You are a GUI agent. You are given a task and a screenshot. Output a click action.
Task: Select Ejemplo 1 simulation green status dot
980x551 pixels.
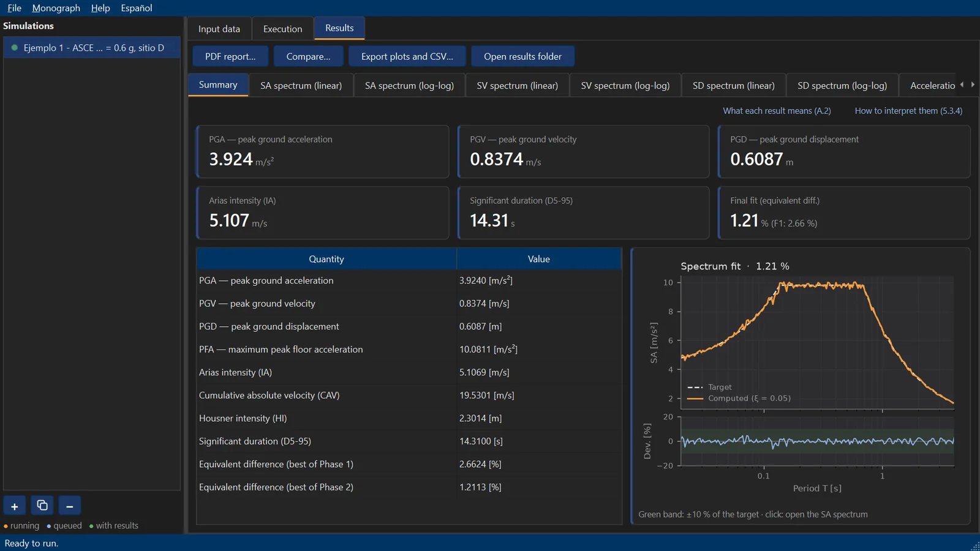[x=15, y=48]
